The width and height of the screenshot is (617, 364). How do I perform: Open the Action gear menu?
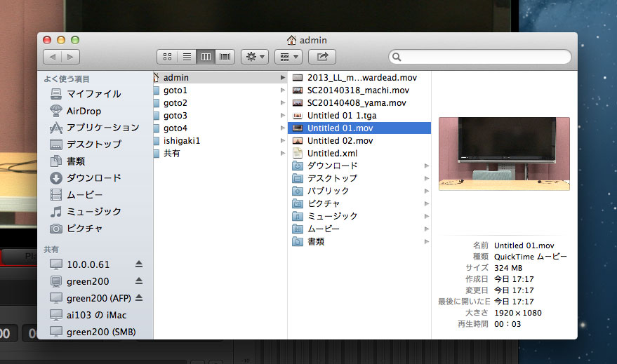[255, 57]
